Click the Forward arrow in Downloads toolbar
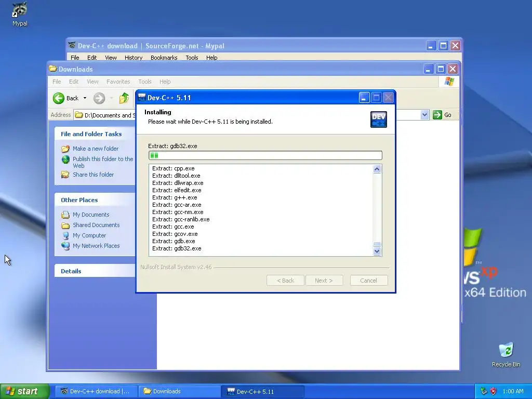 [99, 98]
